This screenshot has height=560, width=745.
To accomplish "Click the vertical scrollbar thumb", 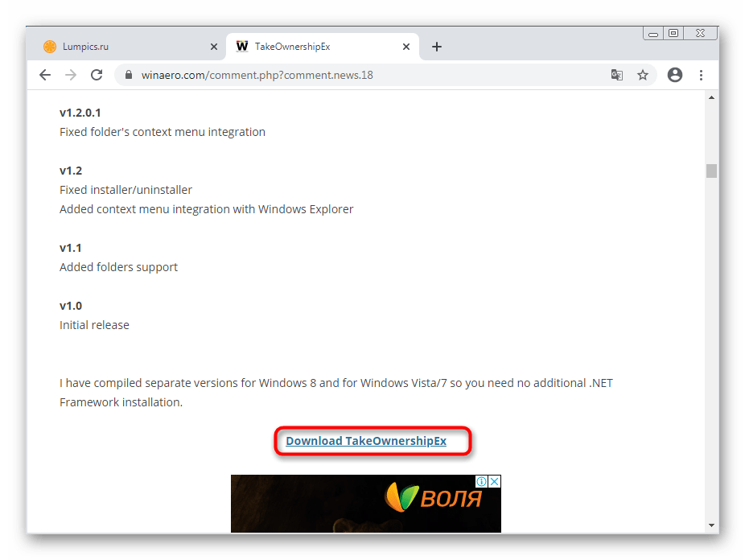I will click(711, 171).
